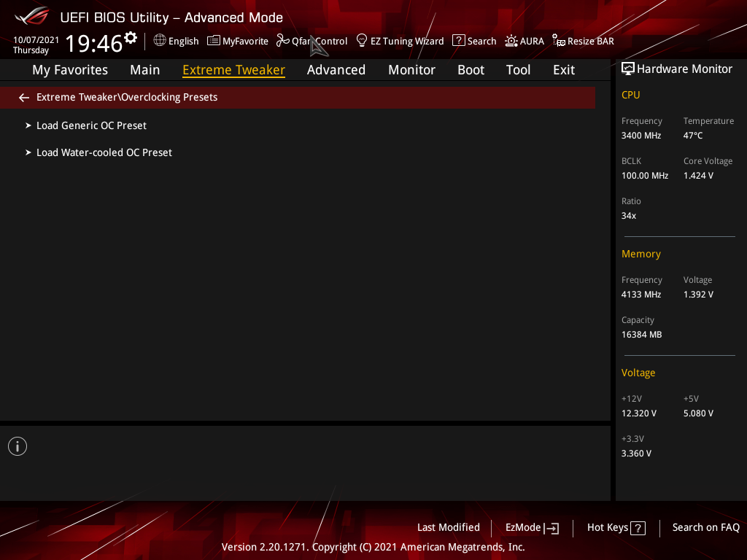Click the ROG logo icon
This screenshot has width=747, height=560.
(x=31, y=16)
